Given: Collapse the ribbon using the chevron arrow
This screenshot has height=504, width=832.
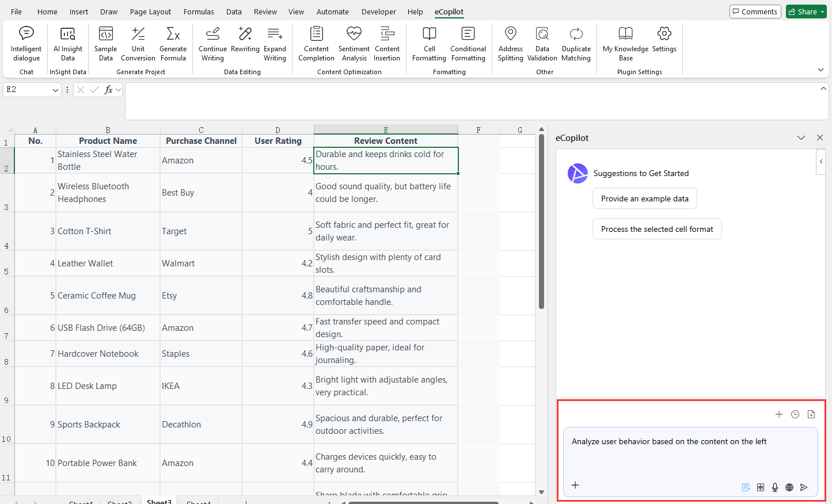Looking at the screenshot, I should click(820, 70).
